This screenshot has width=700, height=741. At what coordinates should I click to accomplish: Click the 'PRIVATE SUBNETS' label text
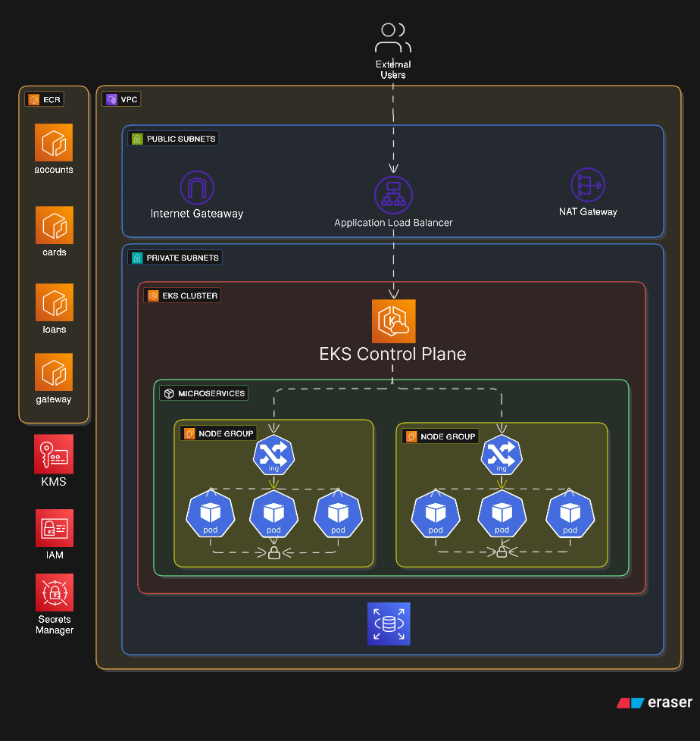pos(183,258)
